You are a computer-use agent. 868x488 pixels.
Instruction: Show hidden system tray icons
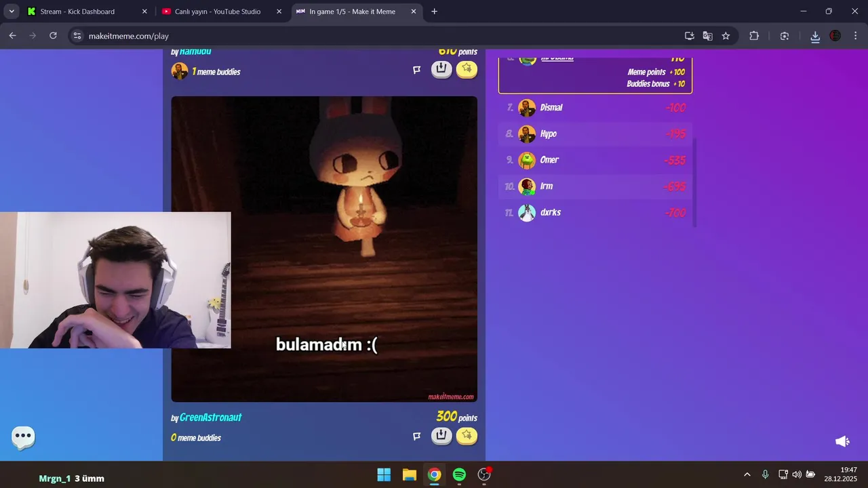747,474
